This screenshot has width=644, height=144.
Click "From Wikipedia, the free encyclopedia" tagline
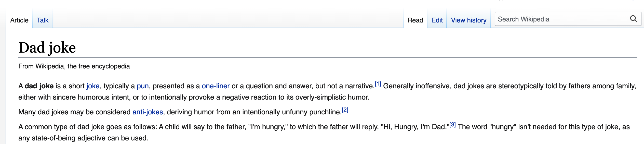click(x=74, y=66)
